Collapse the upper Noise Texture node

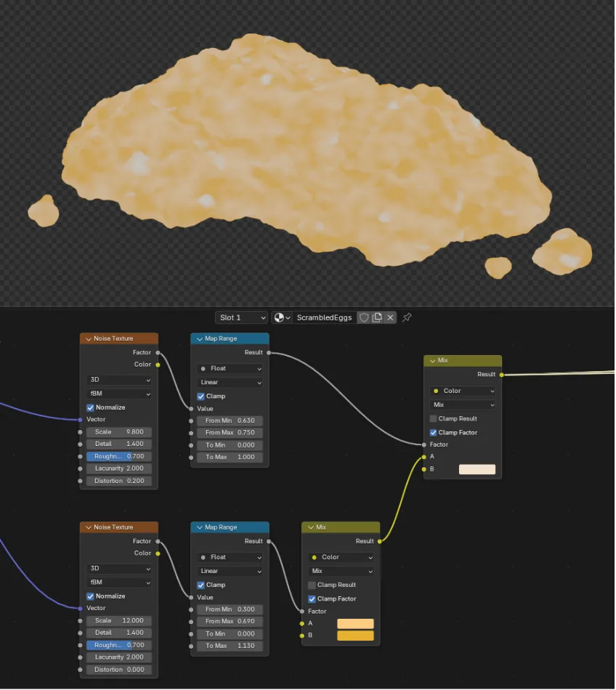[x=89, y=339]
